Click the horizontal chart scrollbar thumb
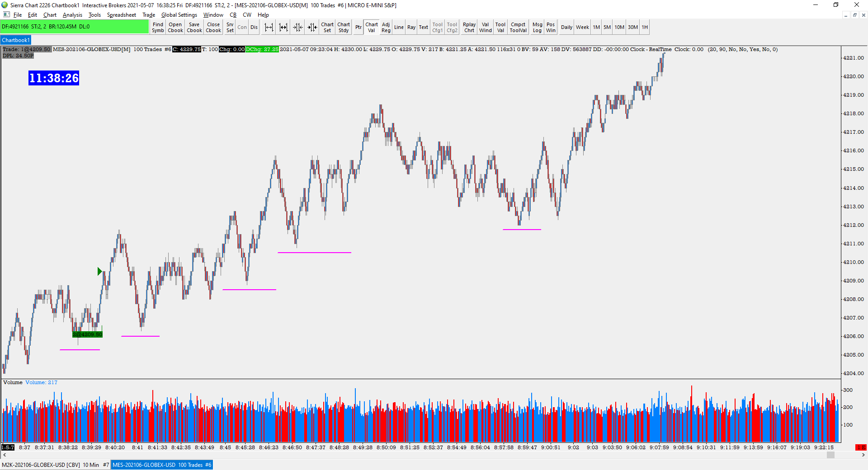The image size is (868, 470). point(830,455)
